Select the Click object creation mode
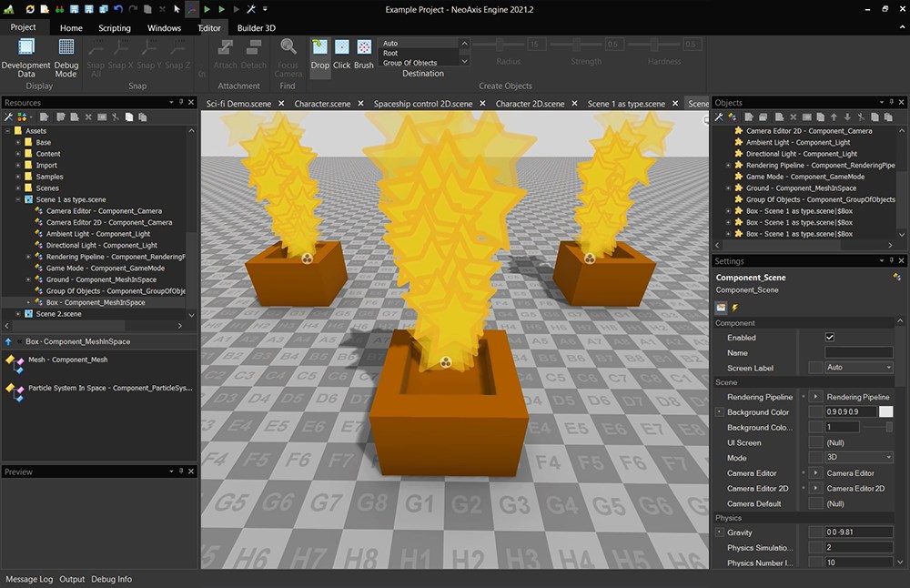The image size is (910, 588). point(342,55)
